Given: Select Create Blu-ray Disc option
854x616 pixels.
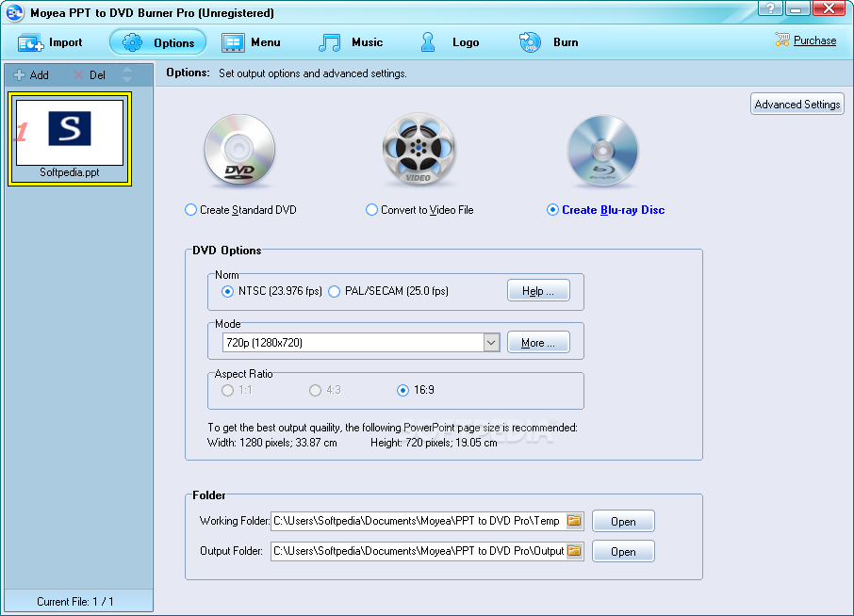Looking at the screenshot, I should pyautogui.click(x=606, y=210).
